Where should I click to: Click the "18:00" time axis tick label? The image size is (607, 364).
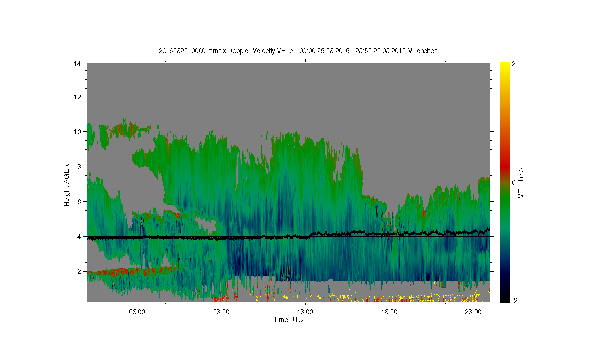(x=389, y=312)
